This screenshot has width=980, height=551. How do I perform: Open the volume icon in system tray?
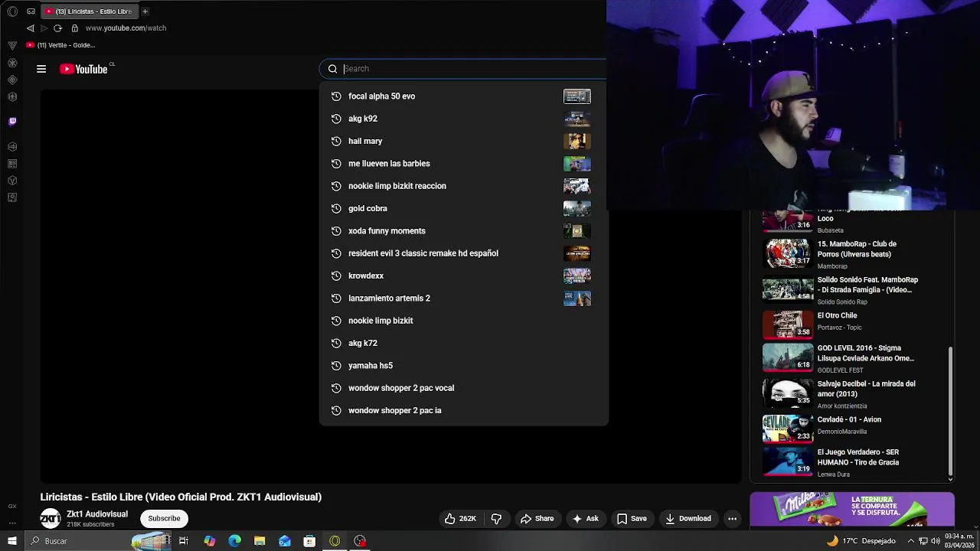[936, 541]
